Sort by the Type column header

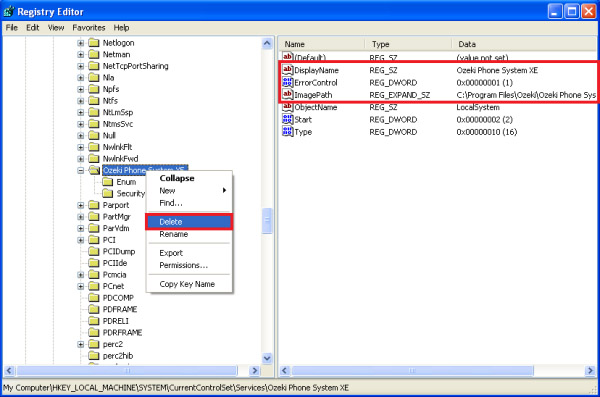[409, 44]
